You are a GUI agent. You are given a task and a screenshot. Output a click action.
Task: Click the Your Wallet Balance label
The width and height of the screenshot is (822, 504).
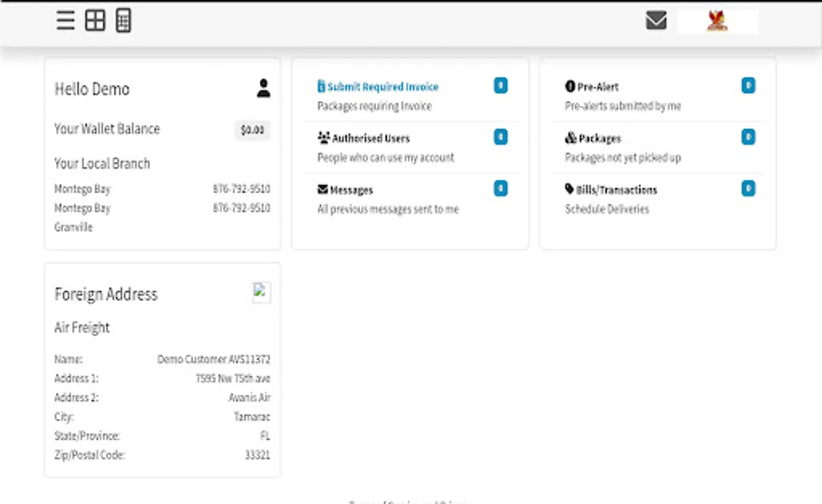point(107,129)
